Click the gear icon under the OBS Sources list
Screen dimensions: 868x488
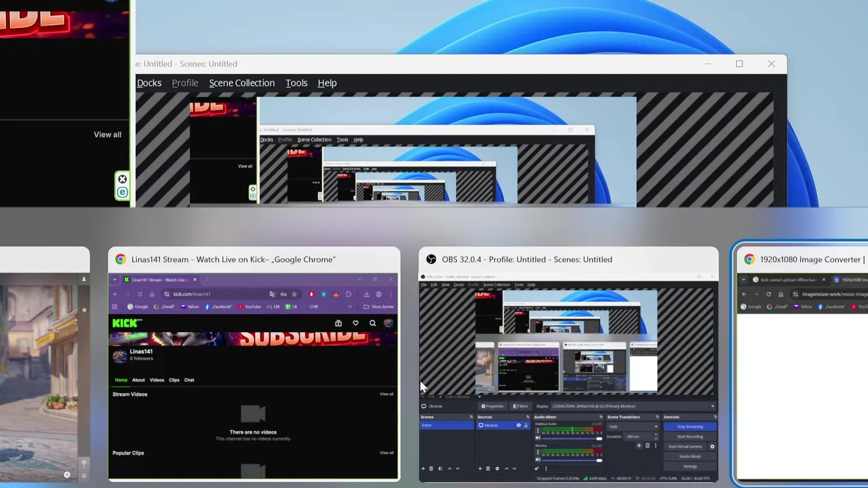[497, 468]
